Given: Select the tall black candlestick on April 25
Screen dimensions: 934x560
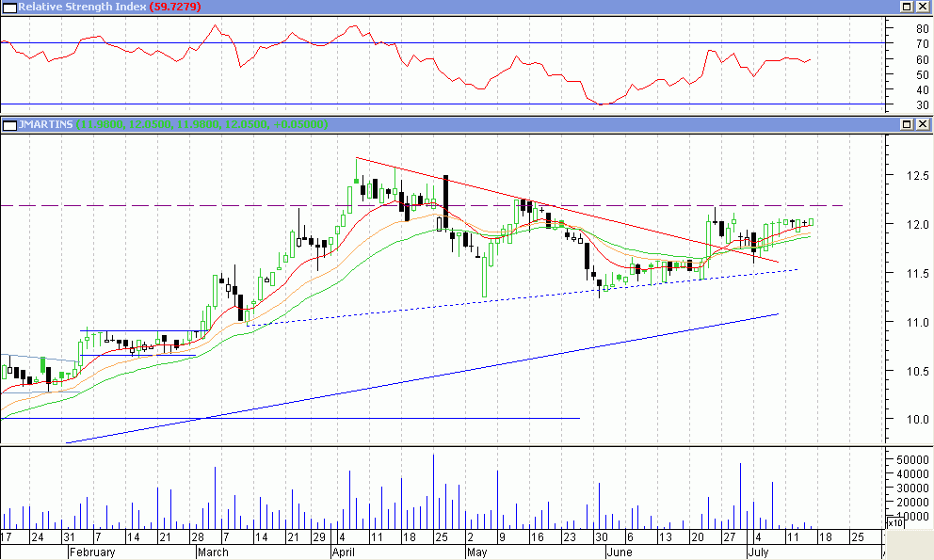Looking at the screenshot, I should [x=445, y=201].
